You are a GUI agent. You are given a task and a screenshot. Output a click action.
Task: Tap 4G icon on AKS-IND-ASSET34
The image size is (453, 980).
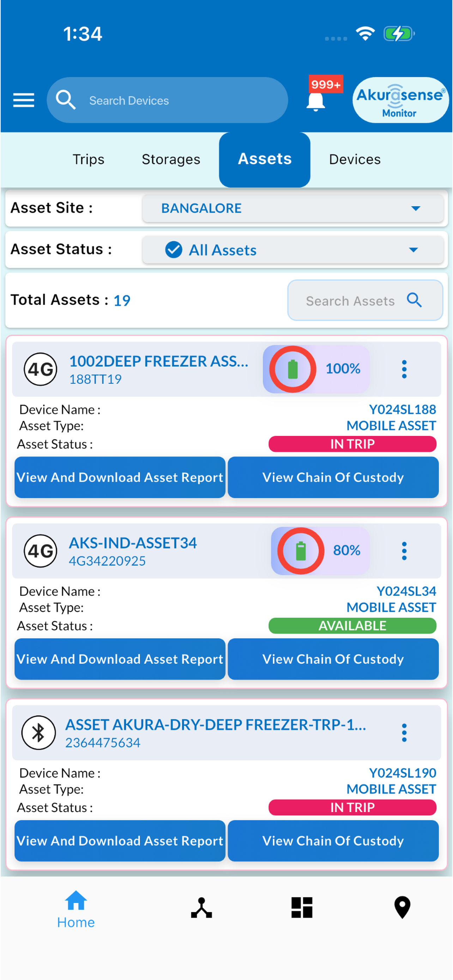click(40, 551)
